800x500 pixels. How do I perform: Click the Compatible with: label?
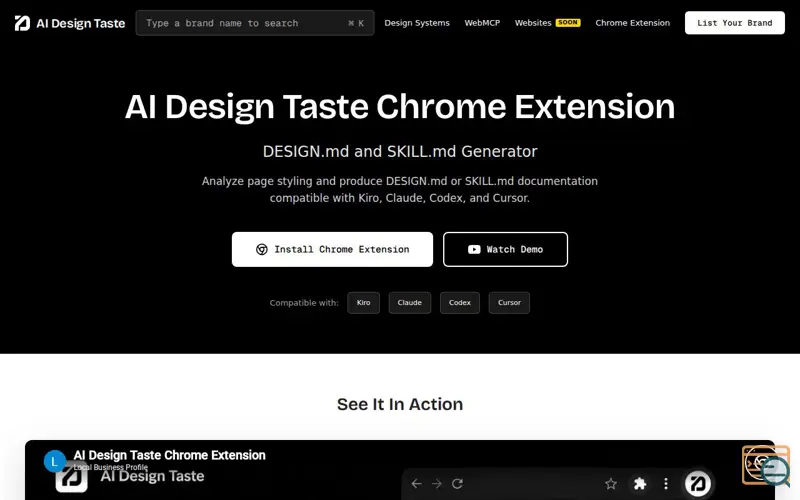[304, 303]
